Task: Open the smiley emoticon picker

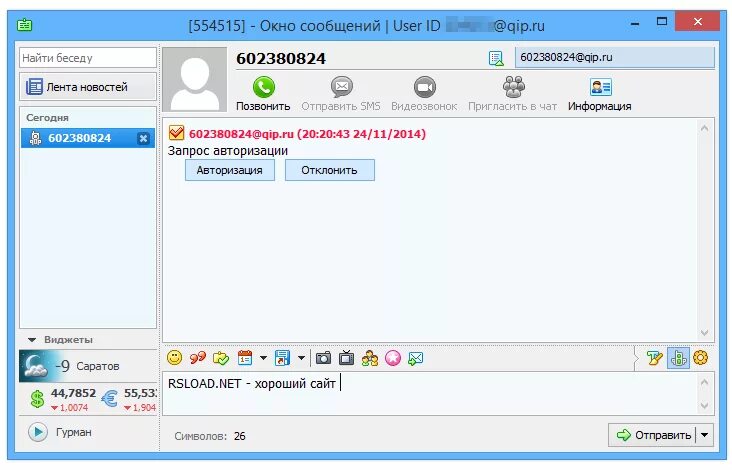Action: [175, 358]
